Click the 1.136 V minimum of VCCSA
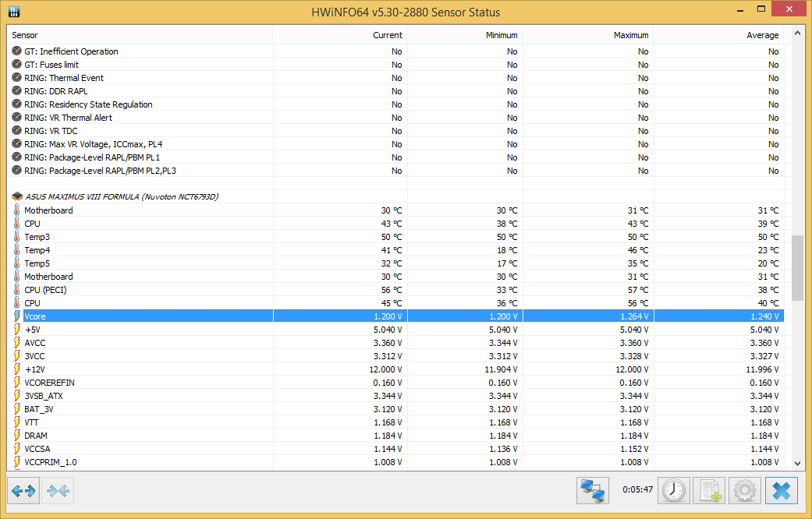Image resolution: width=812 pixels, height=519 pixels. (x=503, y=449)
